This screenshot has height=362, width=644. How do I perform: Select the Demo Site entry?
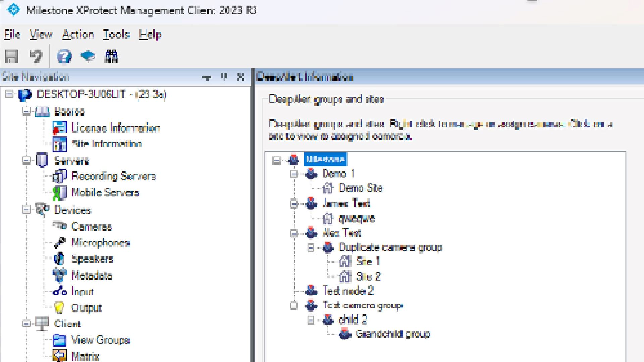tap(361, 188)
